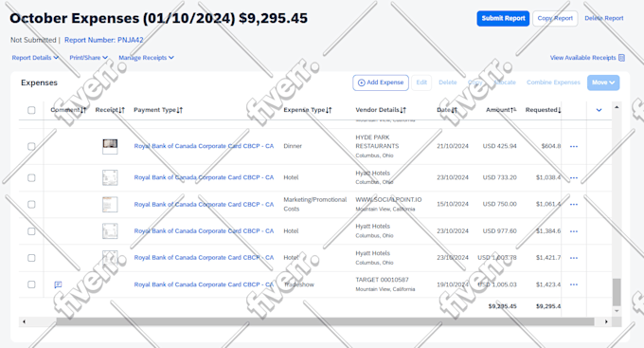This screenshot has height=348, width=644.
Task: Click USD 750.00 amount cell
Action: (499, 204)
